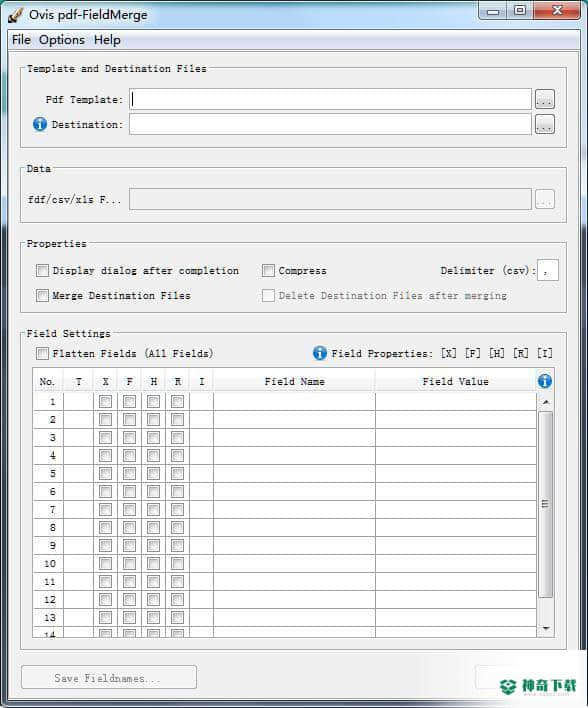The image size is (588, 708).
Task: Click the table scrollbar down arrow
Action: 546,628
